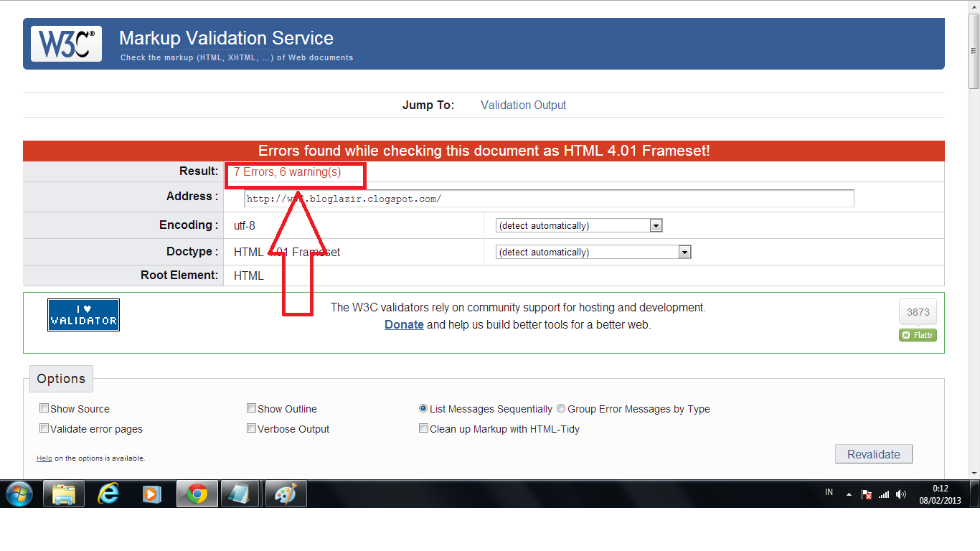The height and width of the screenshot is (551, 980).
Task: Launch Internet Explorer from the taskbar
Action: [x=108, y=494]
